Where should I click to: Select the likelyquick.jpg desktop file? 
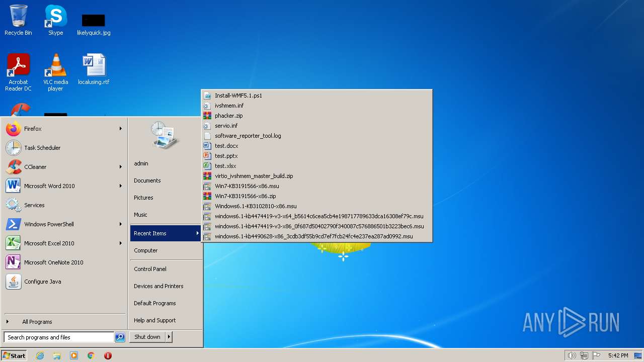point(94,24)
